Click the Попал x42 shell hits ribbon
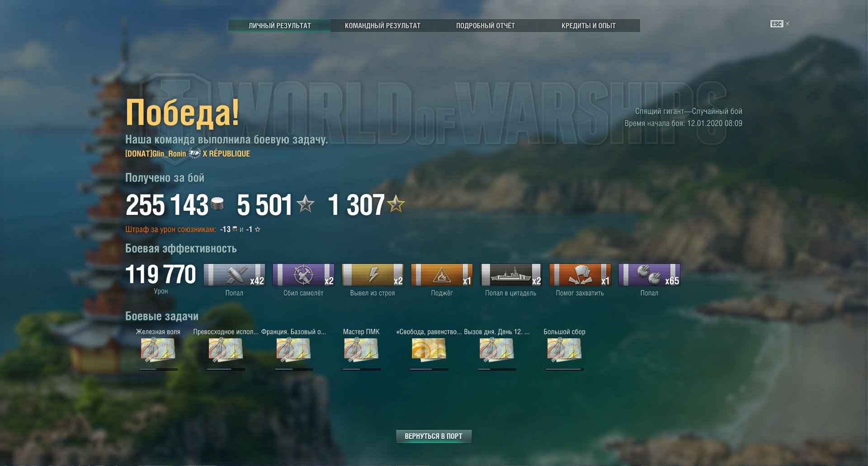The image size is (868, 466). coord(234,275)
